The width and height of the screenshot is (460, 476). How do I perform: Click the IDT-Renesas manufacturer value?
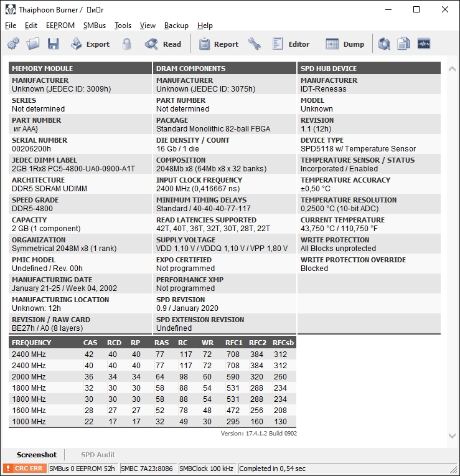pos(323,89)
